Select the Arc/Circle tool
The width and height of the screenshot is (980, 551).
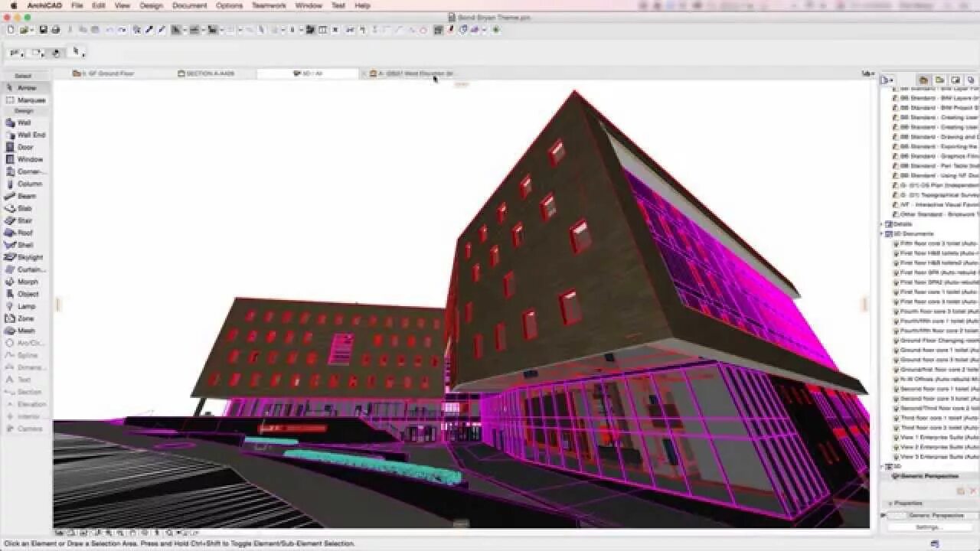coord(25,343)
